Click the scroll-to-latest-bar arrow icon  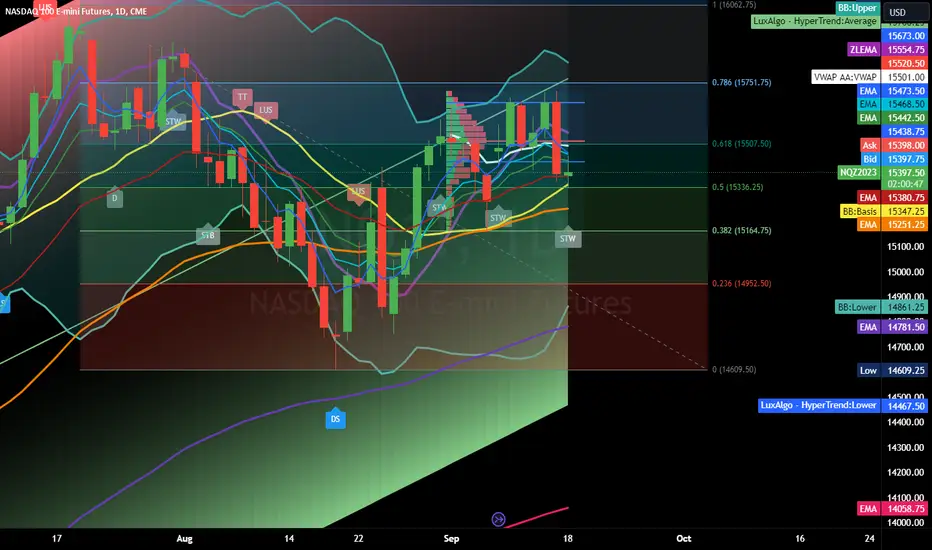coord(499,520)
